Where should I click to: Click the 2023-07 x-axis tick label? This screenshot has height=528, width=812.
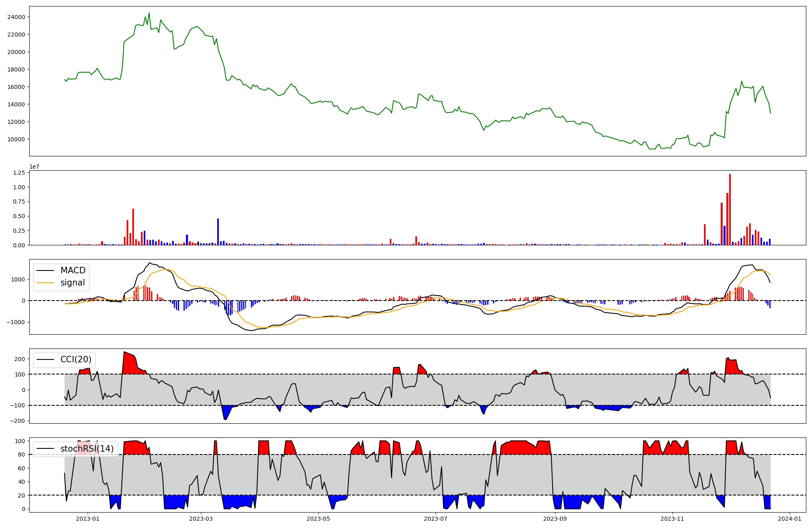click(x=436, y=519)
